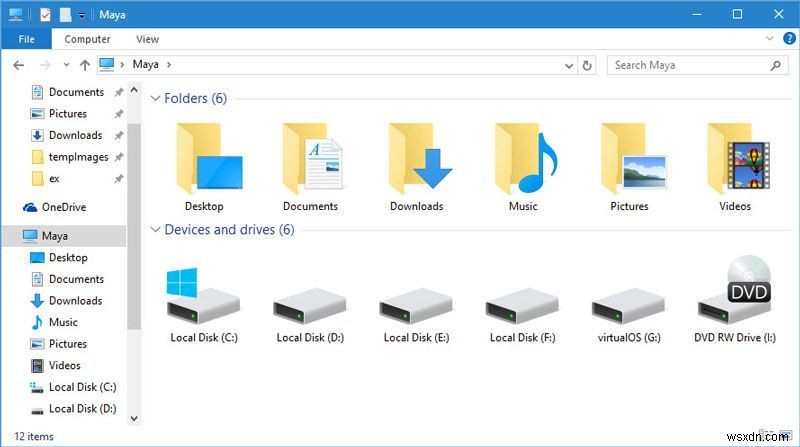800x447 pixels.
Task: Switch to the View tab
Action: tap(147, 39)
